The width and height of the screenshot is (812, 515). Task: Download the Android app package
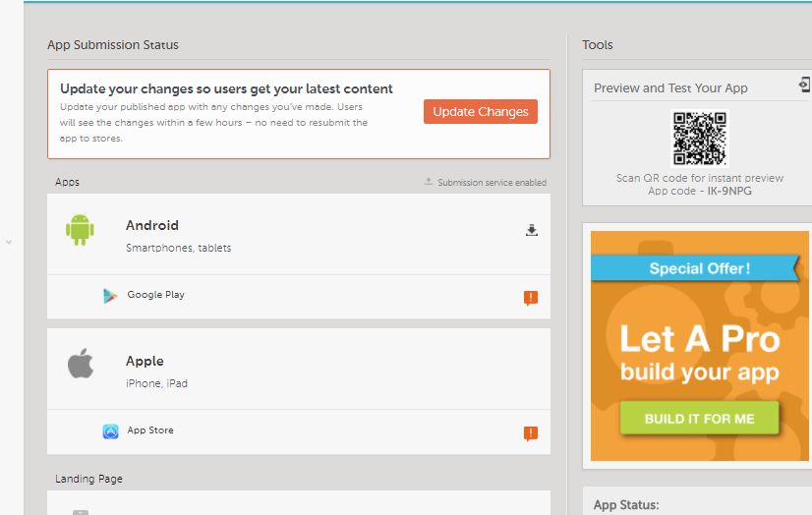[532, 230]
